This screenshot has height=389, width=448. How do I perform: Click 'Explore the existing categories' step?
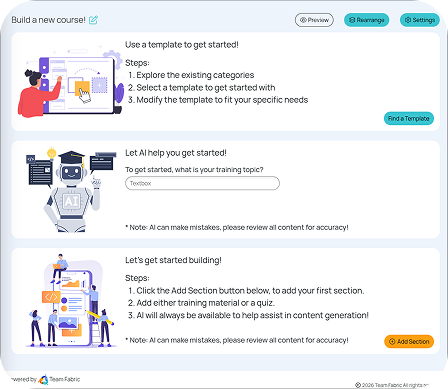[x=195, y=75]
